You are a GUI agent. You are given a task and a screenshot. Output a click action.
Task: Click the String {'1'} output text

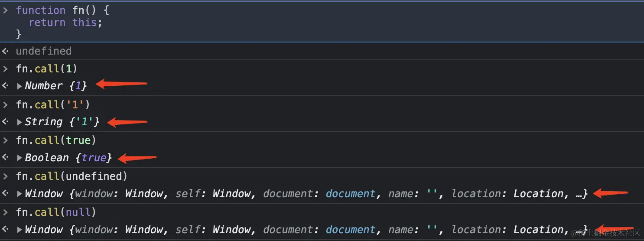(x=62, y=122)
